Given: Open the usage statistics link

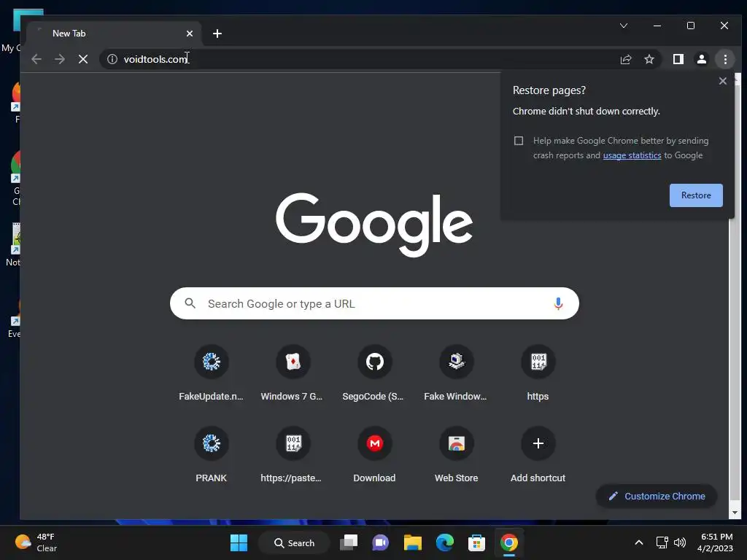Looking at the screenshot, I should 632,155.
